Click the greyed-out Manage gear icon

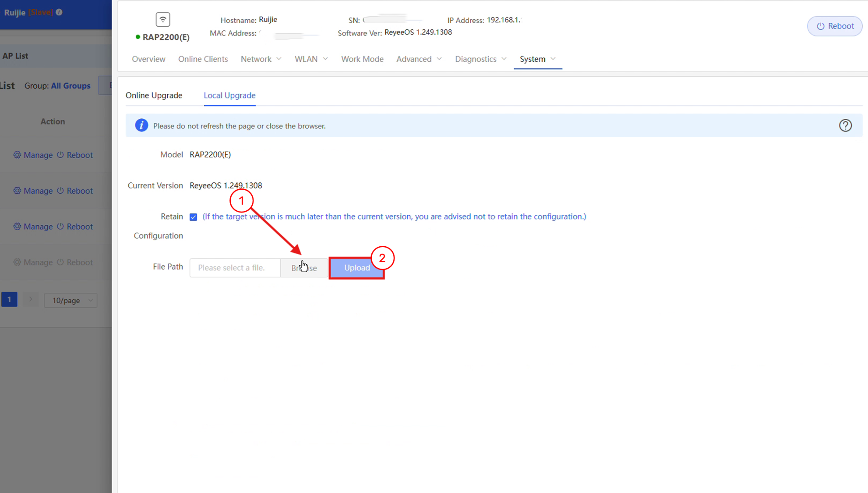coord(17,262)
